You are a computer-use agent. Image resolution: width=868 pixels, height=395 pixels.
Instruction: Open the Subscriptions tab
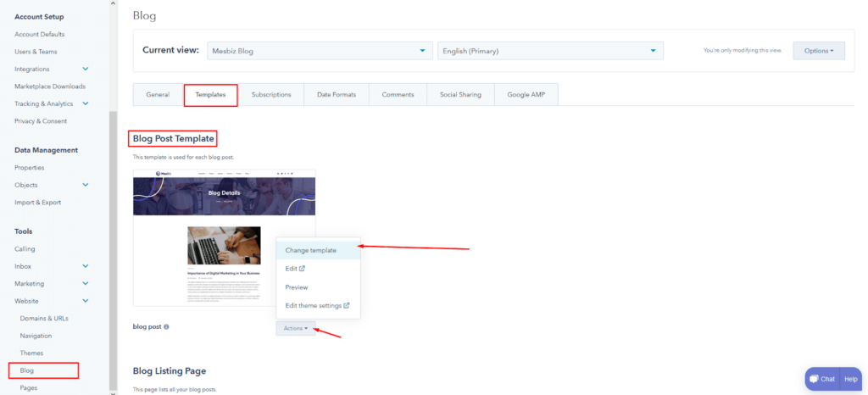coord(271,95)
